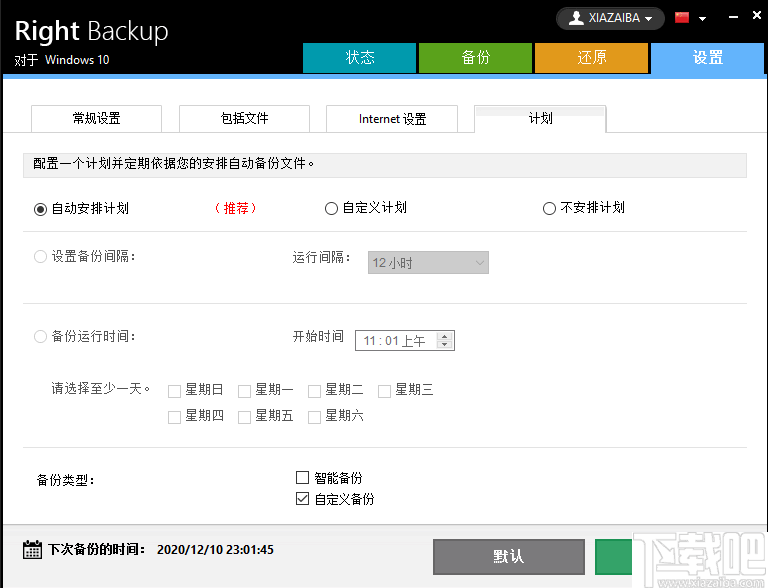Click the 对于 Windows 10 subtitle
Viewport: 768px width, 588px height.
click(62, 60)
